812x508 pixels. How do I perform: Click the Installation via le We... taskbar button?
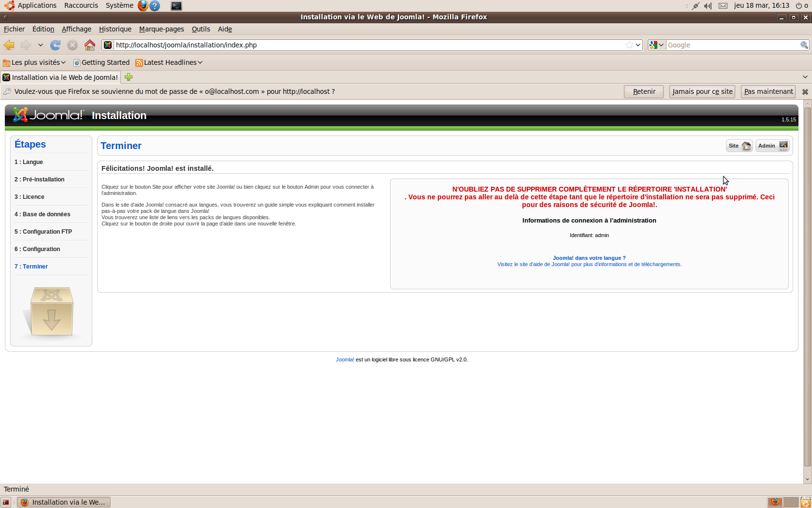tap(64, 502)
